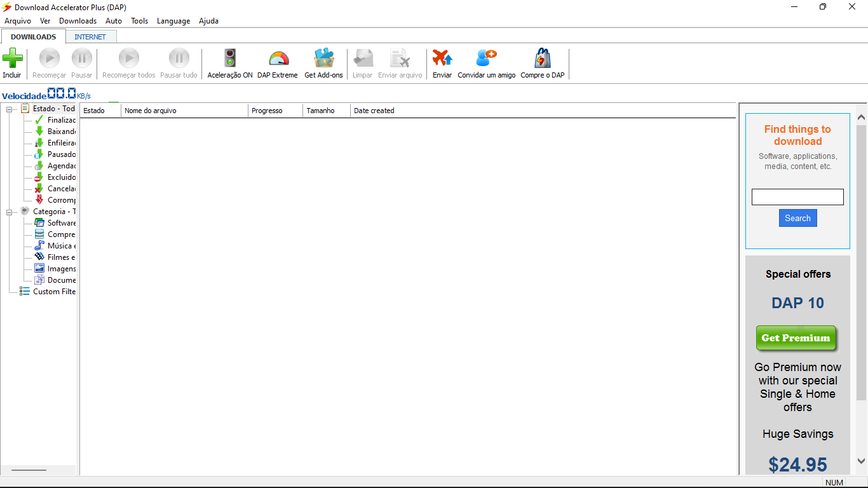Switch to the INTERNET tab
The width and height of the screenshot is (868, 488).
(90, 37)
